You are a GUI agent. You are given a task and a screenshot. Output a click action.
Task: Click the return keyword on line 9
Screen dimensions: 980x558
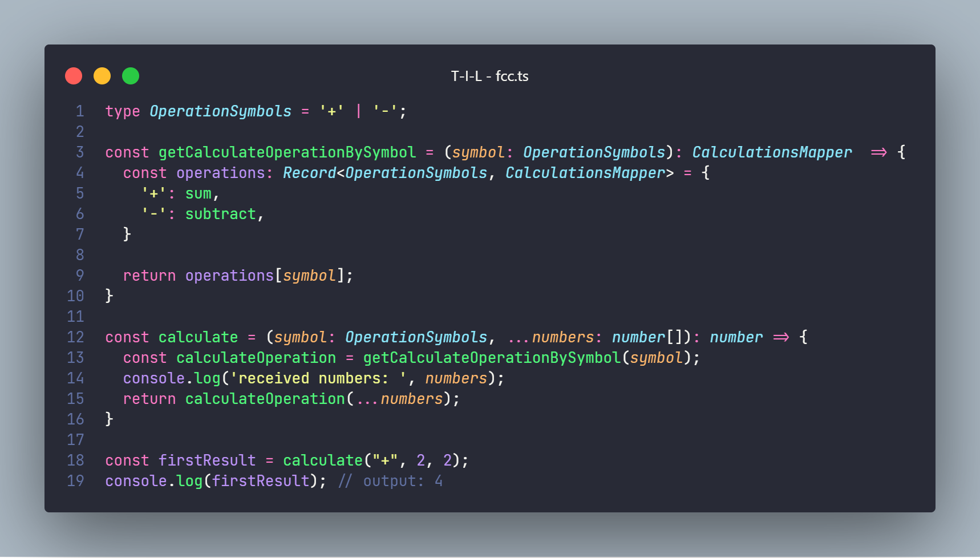(x=149, y=276)
